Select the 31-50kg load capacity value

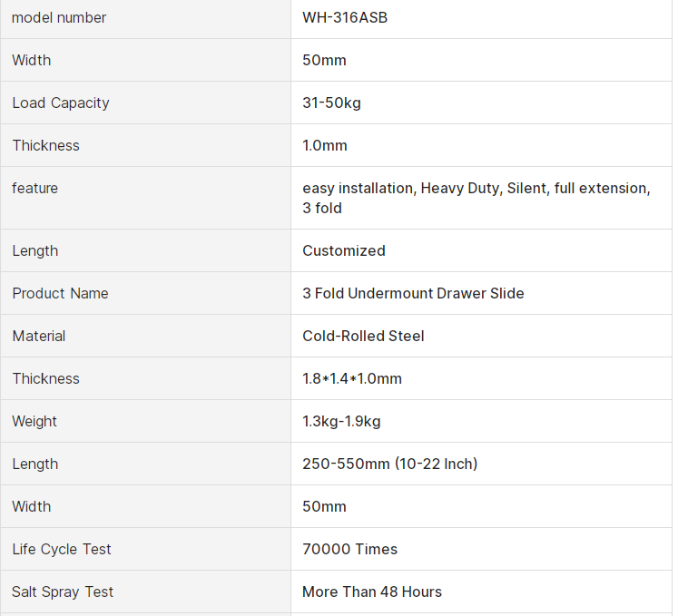pos(331,103)
